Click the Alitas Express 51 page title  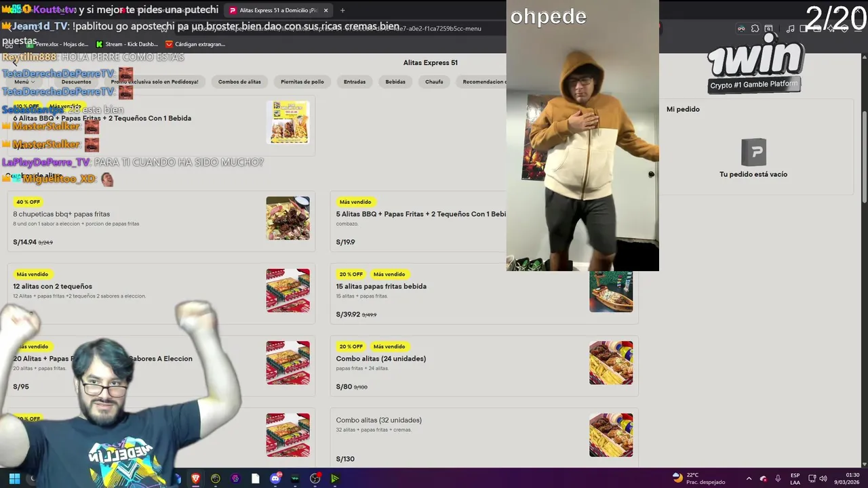[431, 62]
